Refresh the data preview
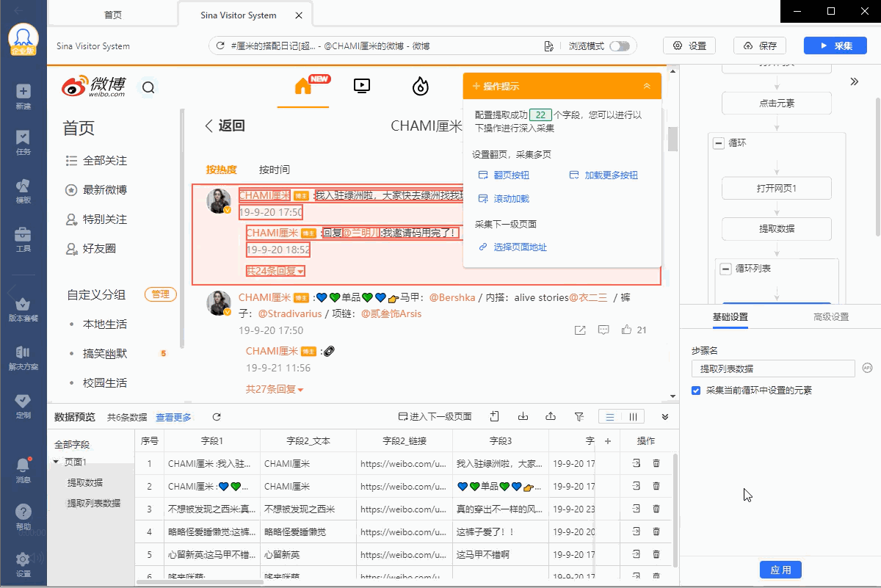Screen dimensions: 881x588 (217, 417)
